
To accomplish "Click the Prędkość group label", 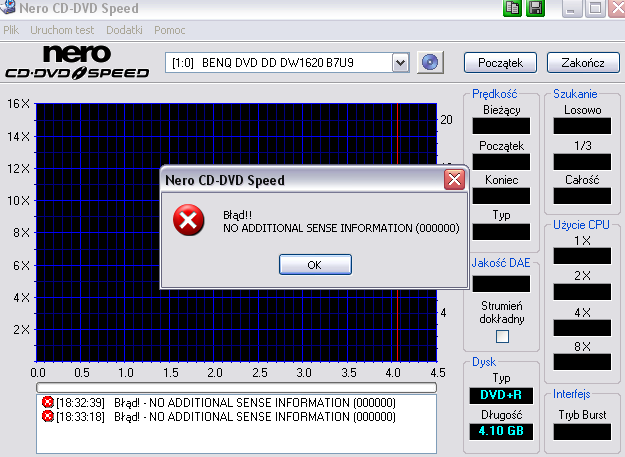I will [495, 94].
